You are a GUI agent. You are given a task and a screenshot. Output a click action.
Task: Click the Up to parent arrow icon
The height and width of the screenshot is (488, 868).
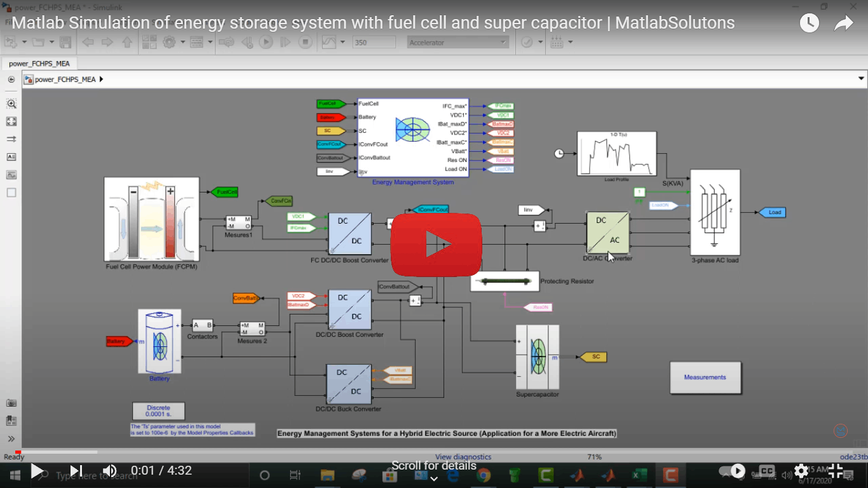pyautogui.click(x=127, y=43)
